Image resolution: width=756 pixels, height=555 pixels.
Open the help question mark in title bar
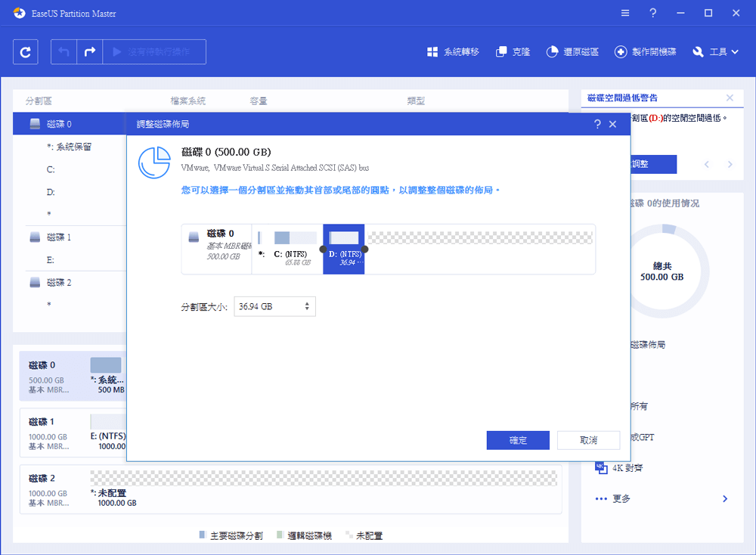click(x=653, y=13)
